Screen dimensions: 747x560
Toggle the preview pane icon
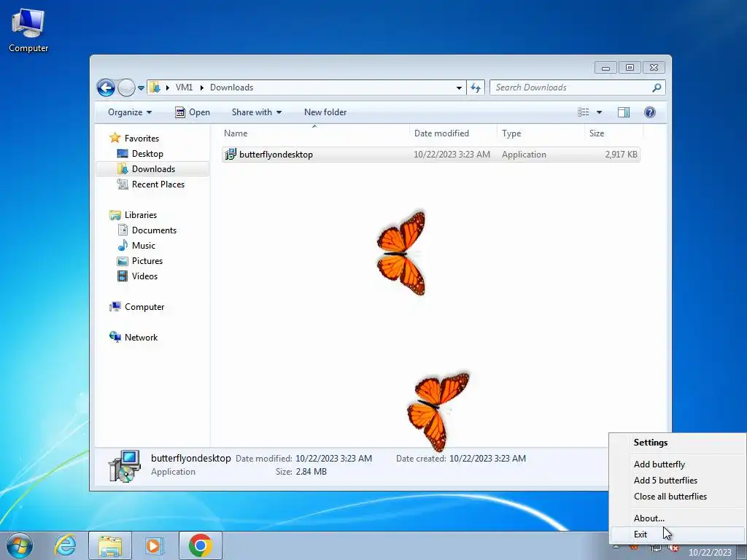[624, 112]
